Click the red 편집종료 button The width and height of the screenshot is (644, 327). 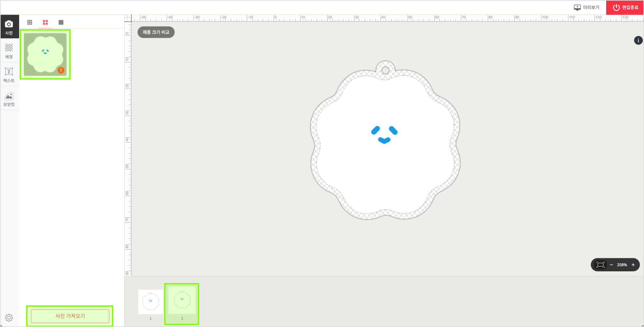point(625,7)
